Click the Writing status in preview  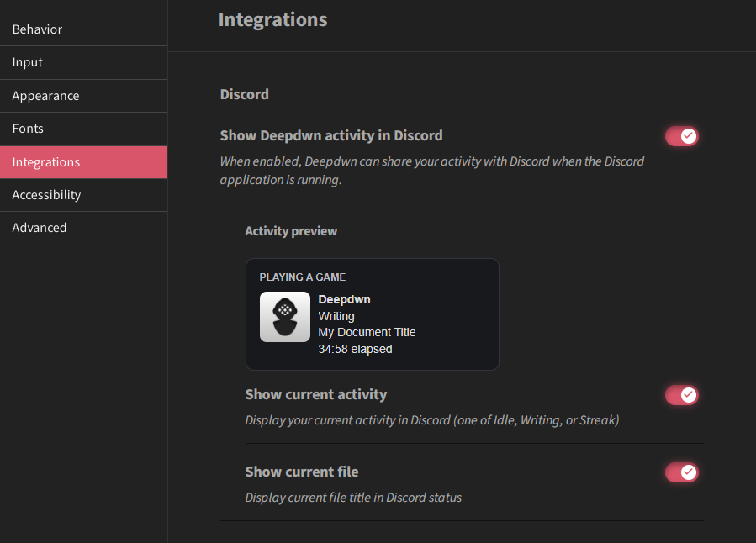pyautogui.click(x=336, y=316)
